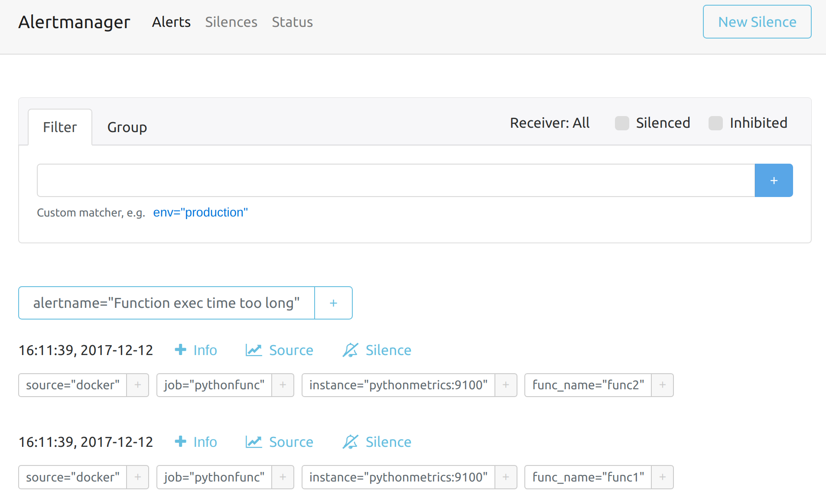Enable the Inhibited checkbox
826x504 pixels.
coord(715,123)
